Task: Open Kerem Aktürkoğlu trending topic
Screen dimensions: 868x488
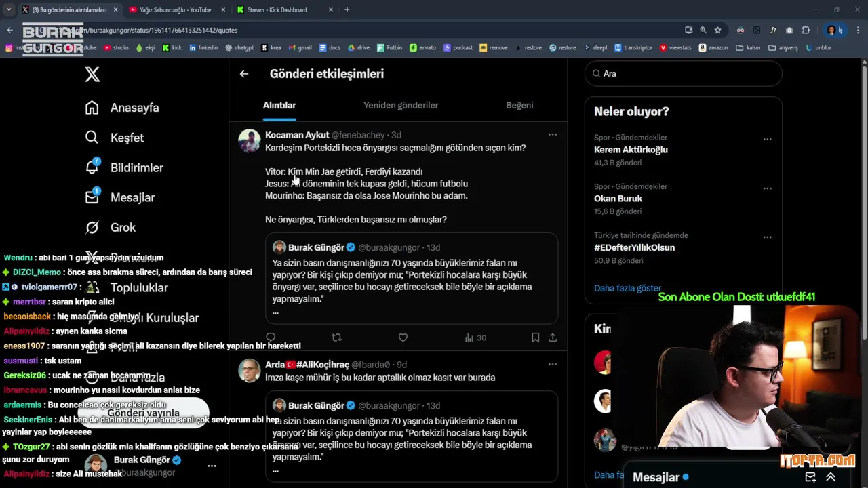Action: (631, 150)
